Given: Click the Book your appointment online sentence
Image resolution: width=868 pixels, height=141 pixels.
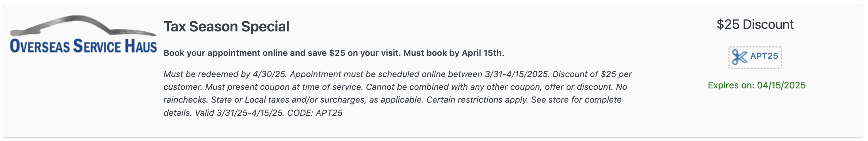Looking at the screenshot, I should coord(282,53).
